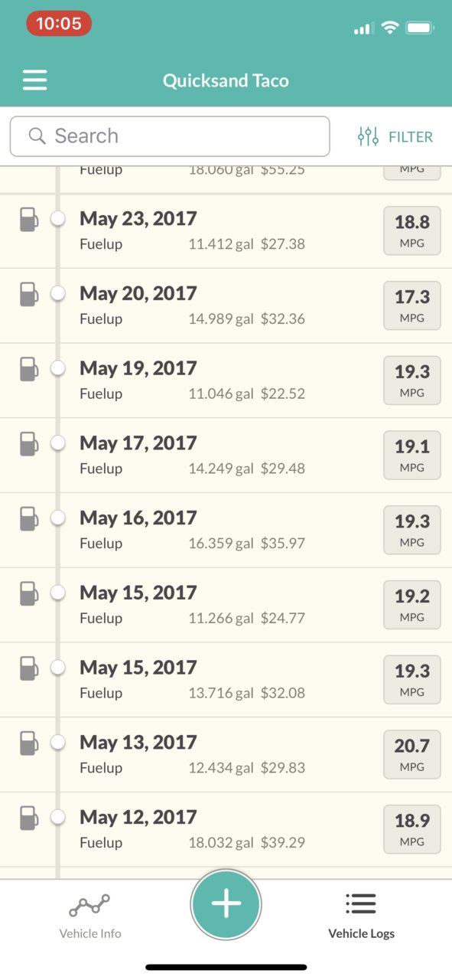This screenshot has width=452, height=980.
Task: Tap fuel pump icon for May 20, 2017
Action: click(x=28, y=294)
